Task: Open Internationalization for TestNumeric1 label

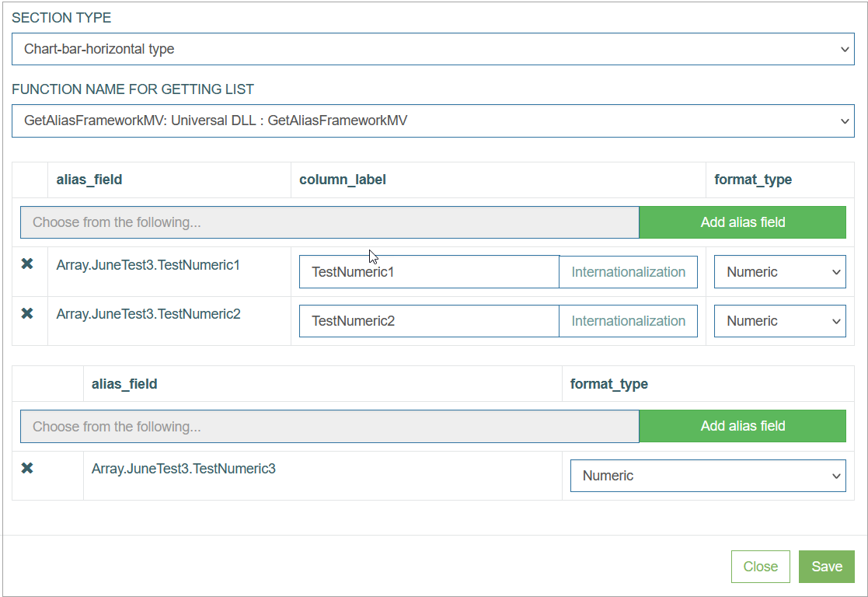Action: [629, 272]
